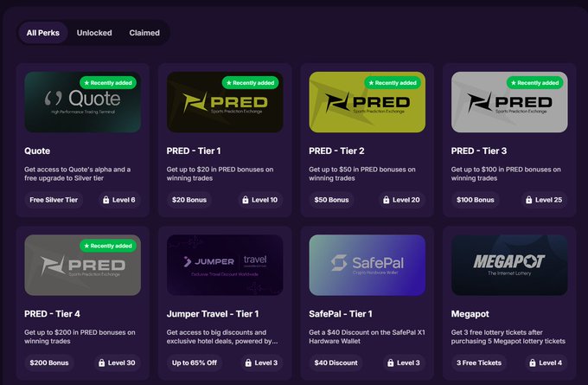Select the Claimed tab
588x385 pixels.
[144, 33]
